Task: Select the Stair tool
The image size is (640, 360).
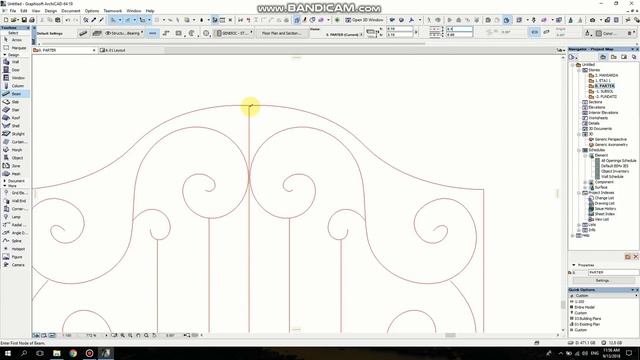Action: pos(15,110)
